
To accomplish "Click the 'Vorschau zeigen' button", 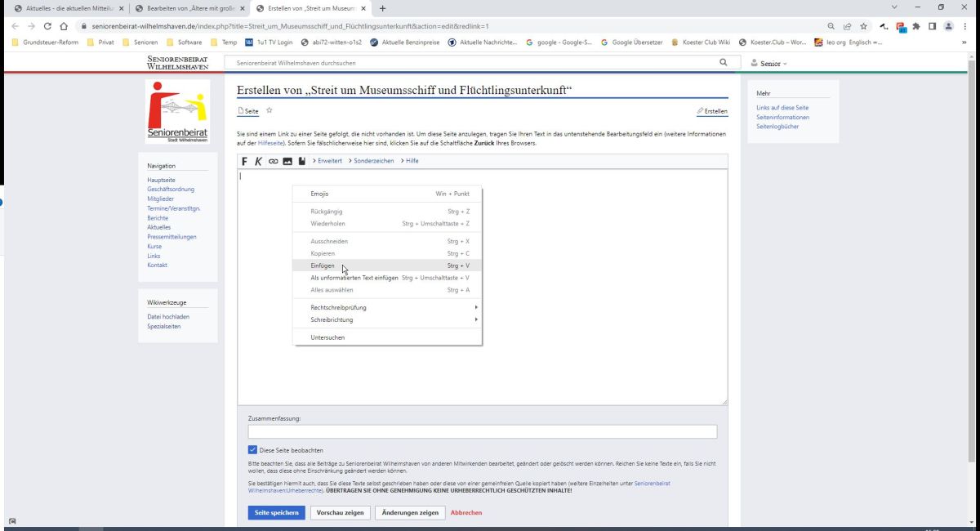I will click(339, 513).
